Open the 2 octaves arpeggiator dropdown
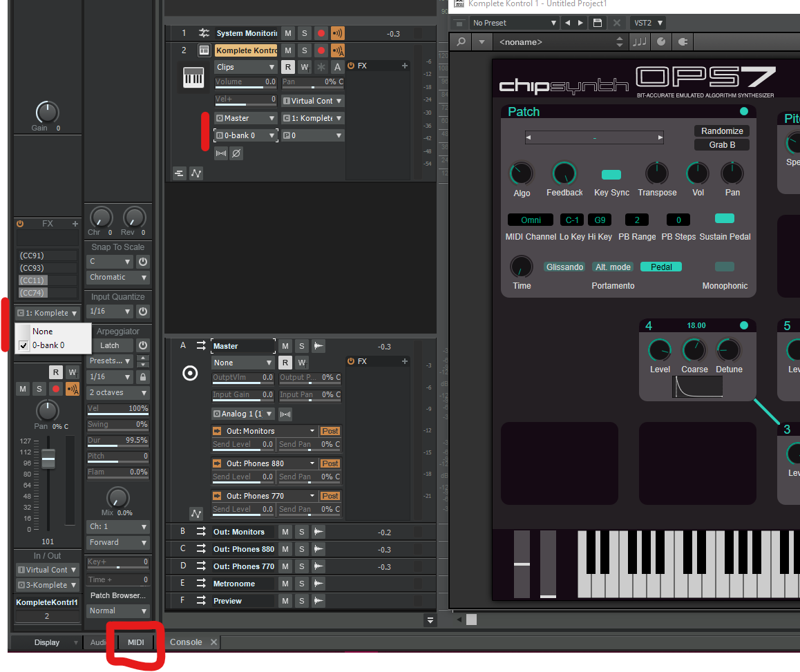 pos(118,392)
